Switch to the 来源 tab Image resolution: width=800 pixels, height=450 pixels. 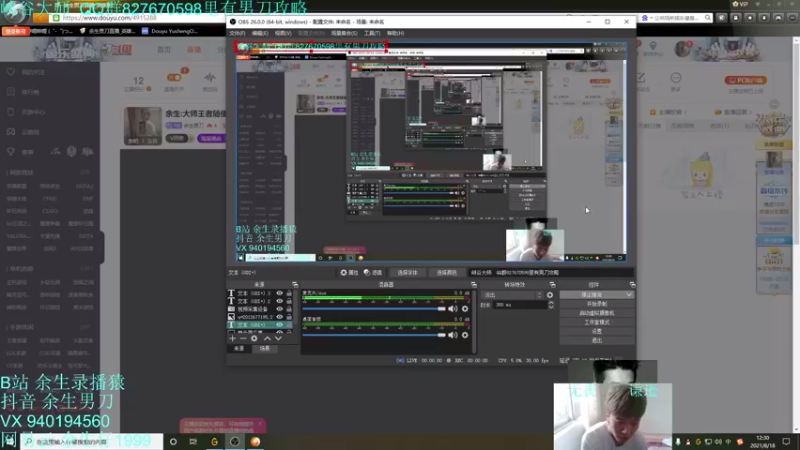pos(239,348)
